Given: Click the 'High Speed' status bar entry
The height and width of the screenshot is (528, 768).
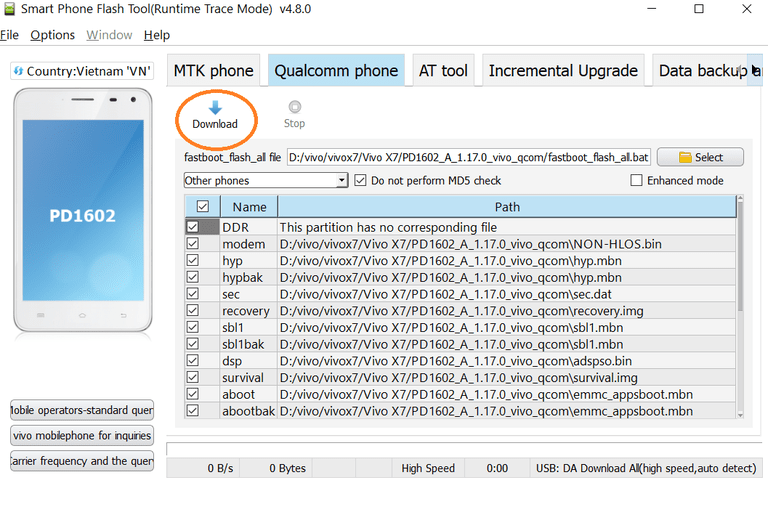Looking at the screenshot, I should [428, 468].
